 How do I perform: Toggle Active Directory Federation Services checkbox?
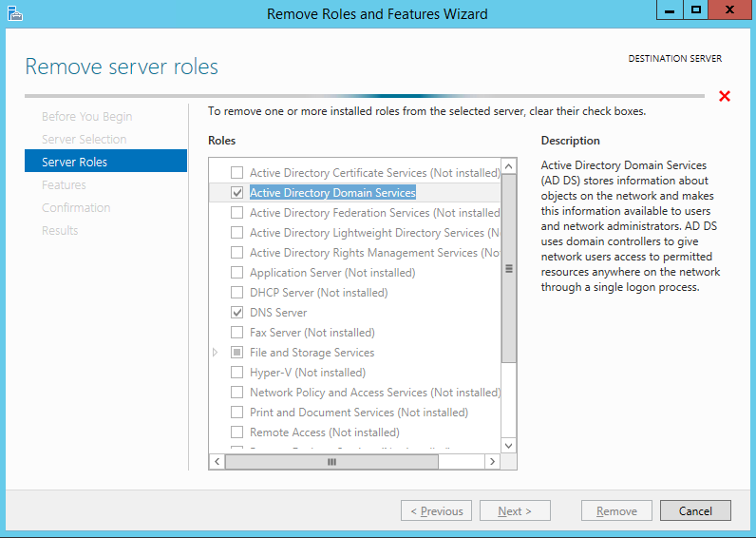[236, 212]
